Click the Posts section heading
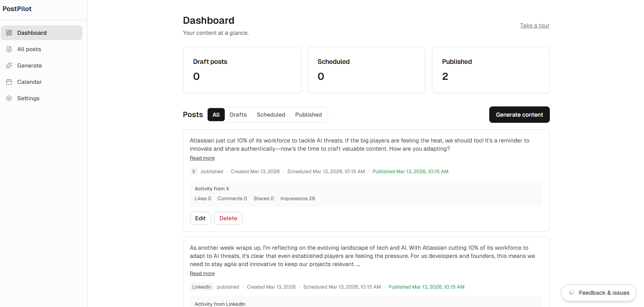This screenshot has width=644, height=307. coord(193,115)
